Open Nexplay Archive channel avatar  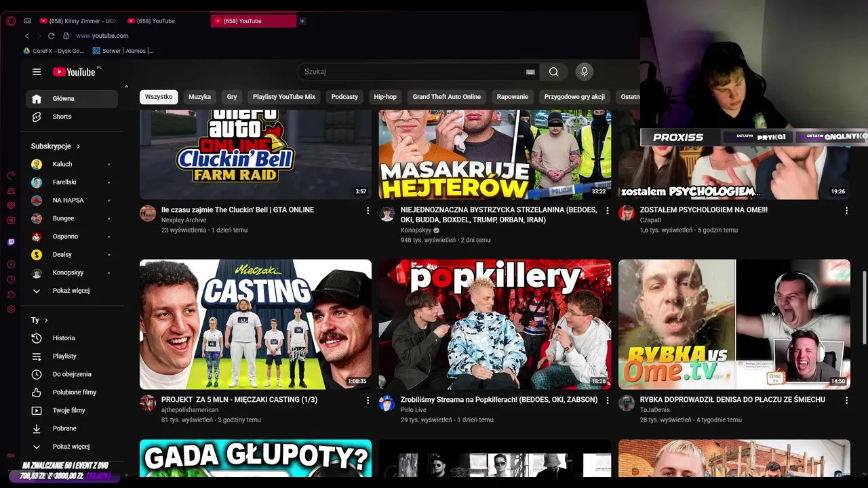point(148,213)
